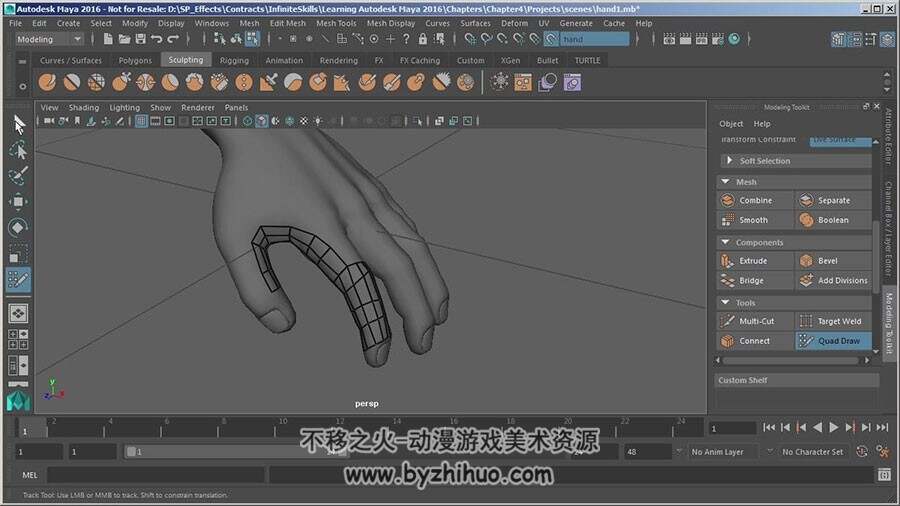Click the current frame field showing 1
The height and width of the screenshot is (506, 900).
[732, 428]
